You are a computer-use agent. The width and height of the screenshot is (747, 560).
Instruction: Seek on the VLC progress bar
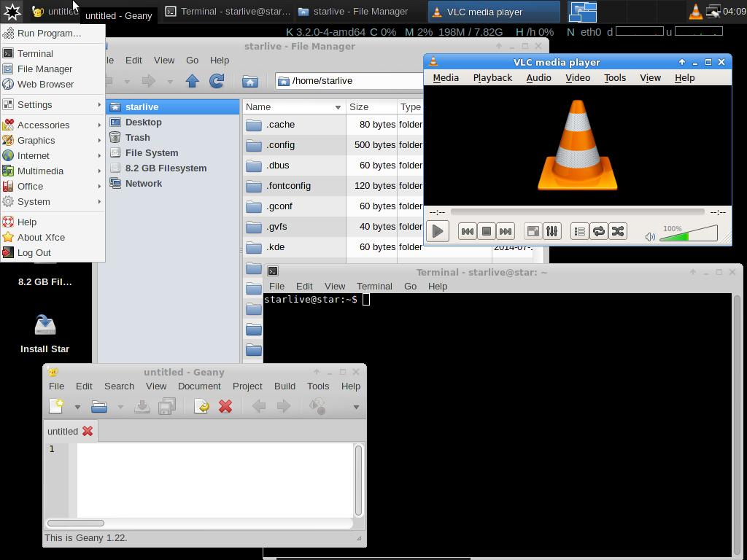(x=577, y=212)
